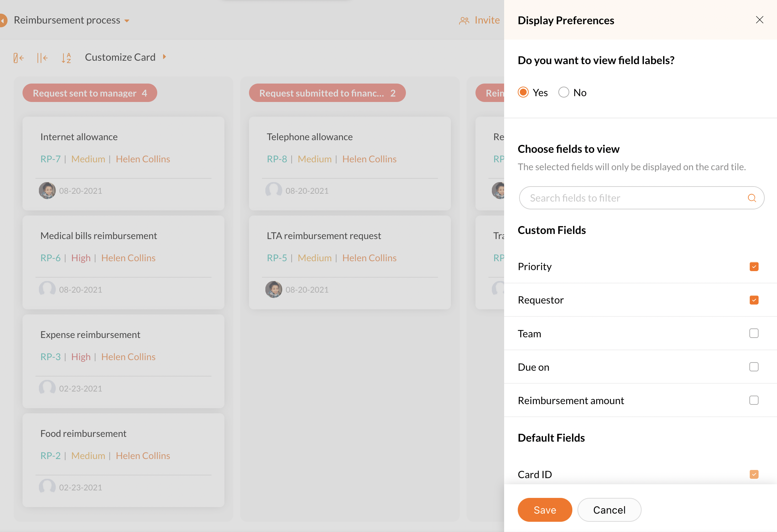The width and height of the screenshot is (777, 532).
Task: Click the collapse columns icon
Action: [x=42, y=58]
